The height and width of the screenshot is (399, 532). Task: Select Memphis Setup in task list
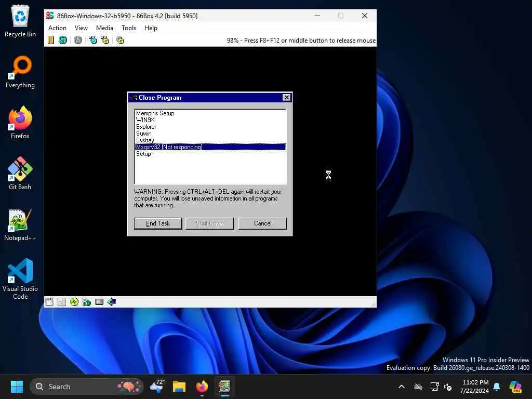210,113
